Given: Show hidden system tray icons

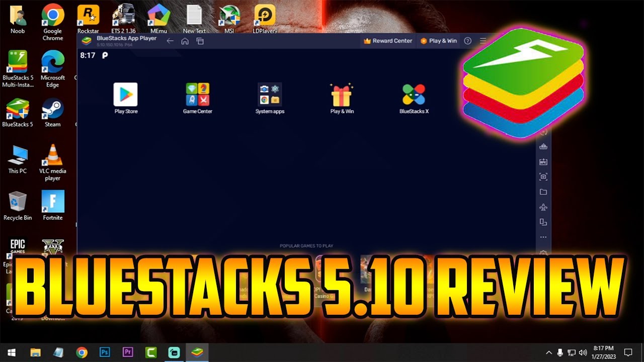Looking at the screenshot, I should click(549, 352).
